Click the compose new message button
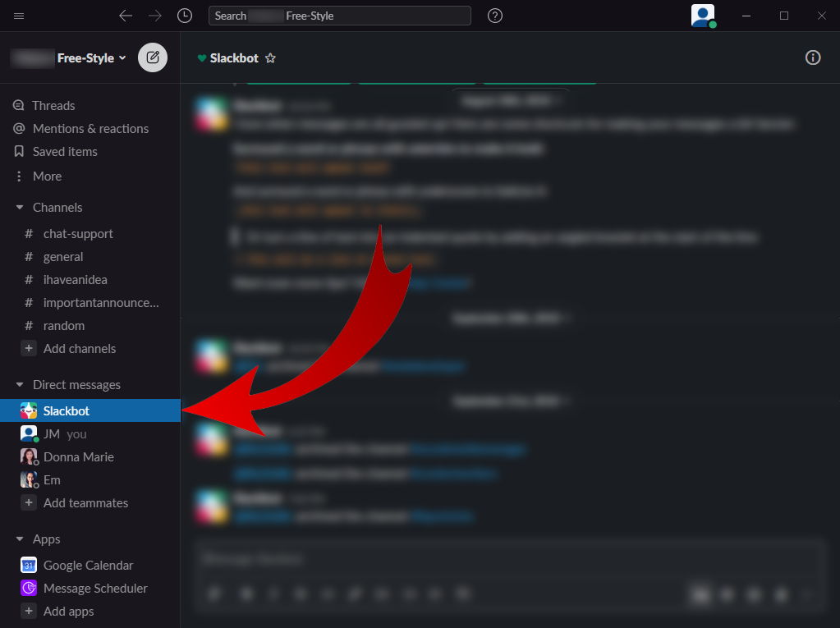The image size is (840, 628). click(x=153, y=57)
